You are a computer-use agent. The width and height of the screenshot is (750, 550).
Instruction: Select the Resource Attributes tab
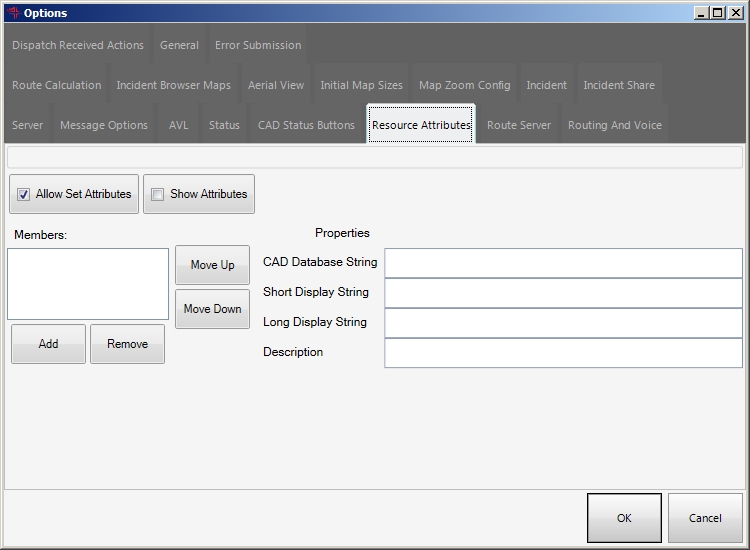coord(421,124)
